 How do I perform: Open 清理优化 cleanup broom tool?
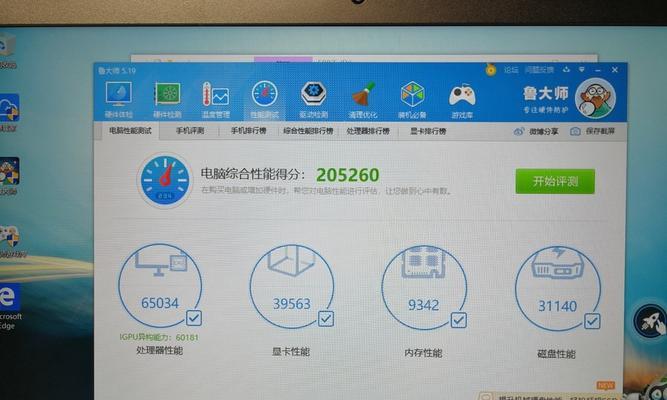coord(363,100)
